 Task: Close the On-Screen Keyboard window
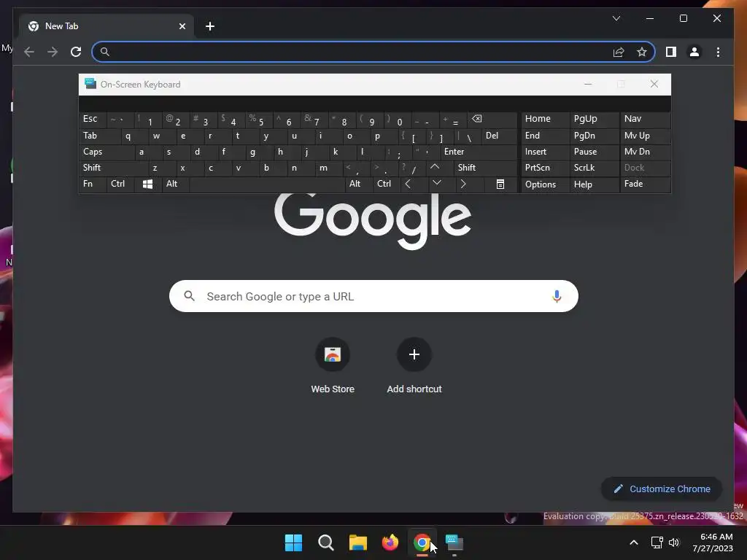tap(654, 85)
